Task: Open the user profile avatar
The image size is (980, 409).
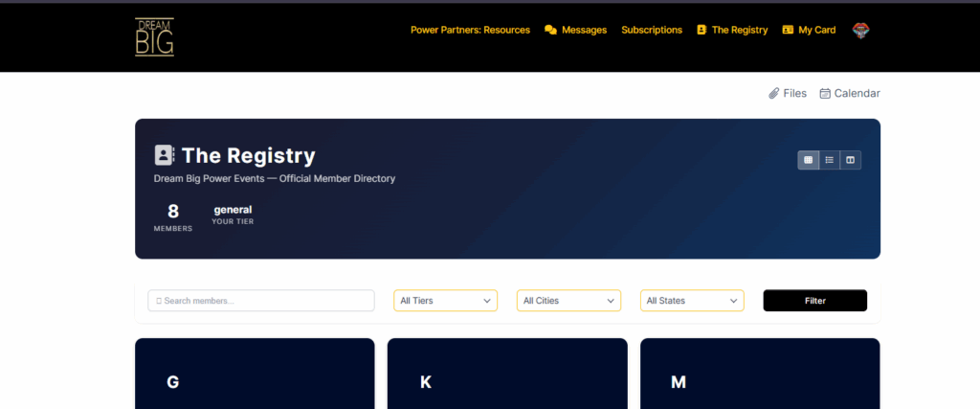Action: (859, 30)
